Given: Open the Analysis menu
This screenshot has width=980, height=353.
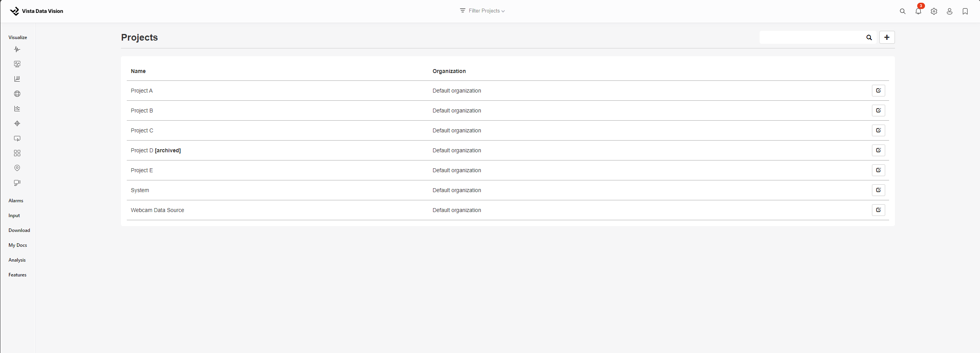Looking at the screenshot, I should (17, 260).
